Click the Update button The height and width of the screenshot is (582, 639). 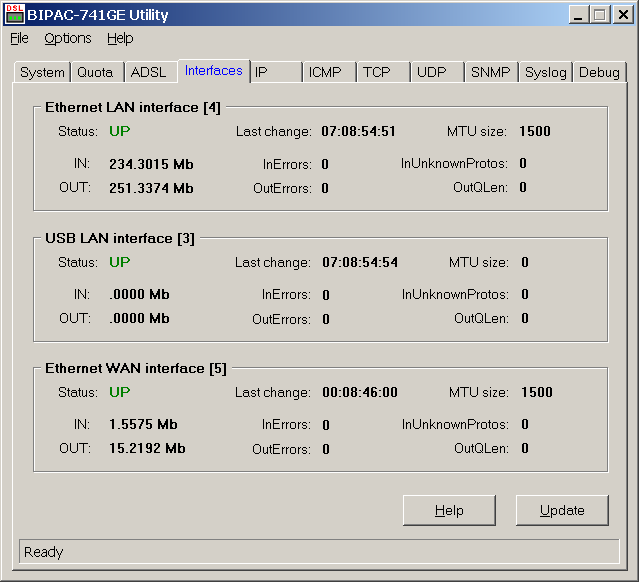562,510
